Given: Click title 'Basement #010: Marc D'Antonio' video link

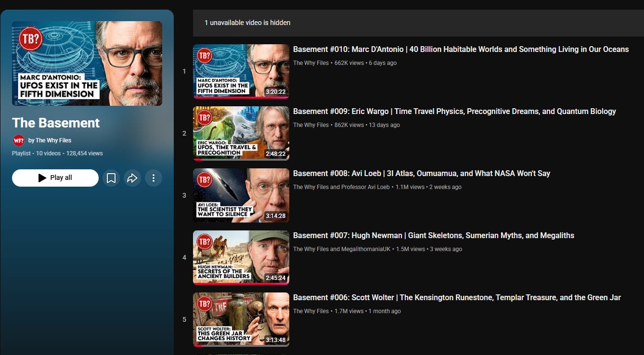Looking at the screenshot, I should [461, 49].
